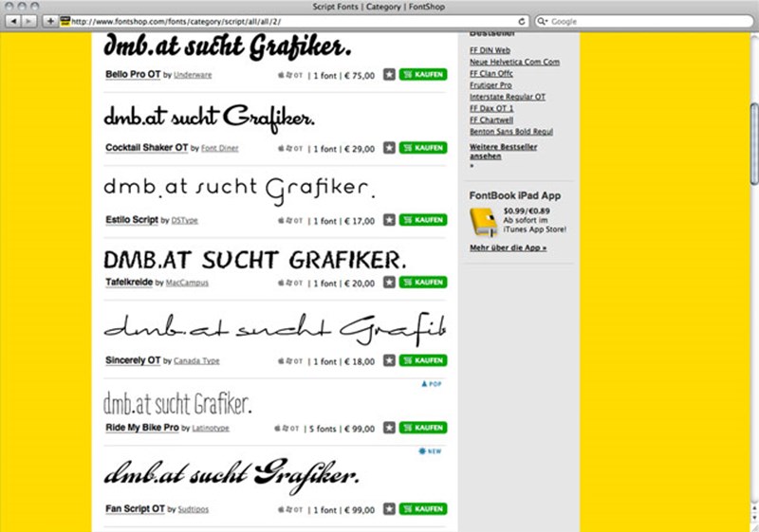
Task: Click the yellow FontBook iPad app icon
Action: point(483,222)
